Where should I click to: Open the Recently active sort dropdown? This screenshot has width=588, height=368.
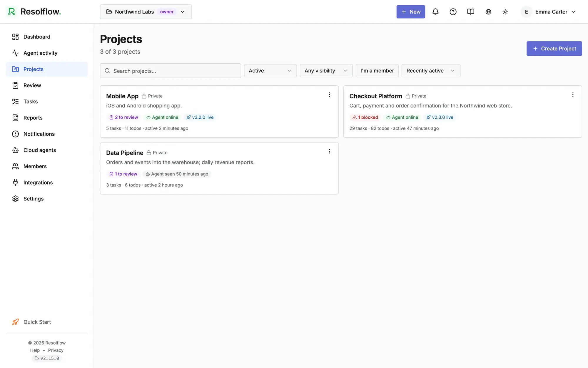pyautogui.click(x=431, y=71)
